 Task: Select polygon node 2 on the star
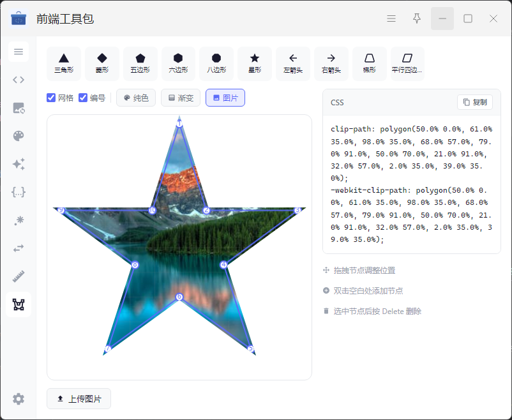pyautogui.click(x=206, y=211)
